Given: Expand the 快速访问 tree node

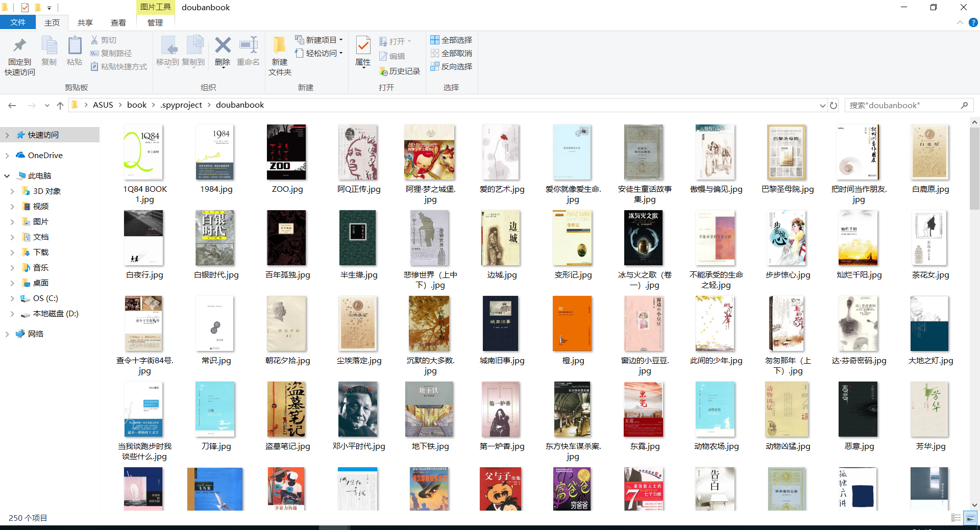Looking at the screenshot, I should tap(7, 135).
